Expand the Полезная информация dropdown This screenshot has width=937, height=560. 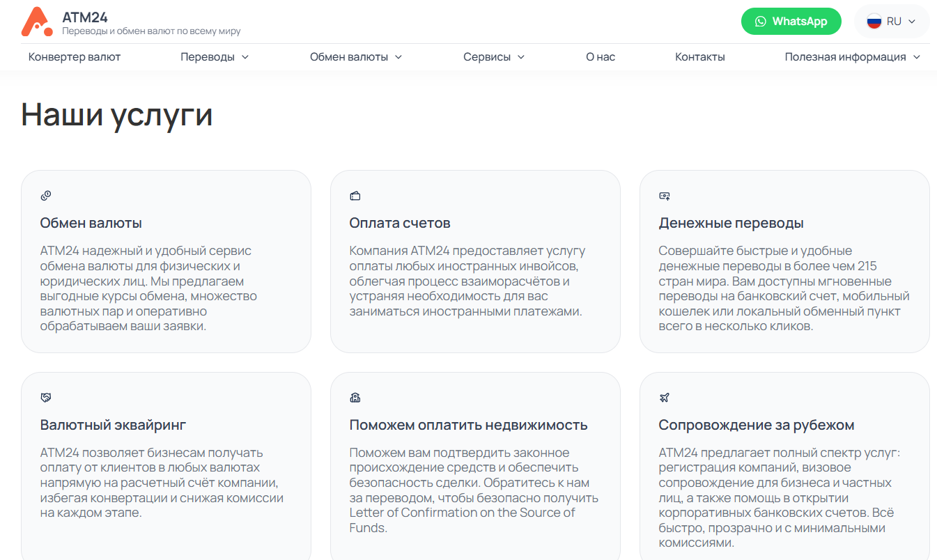coord(853,57)
